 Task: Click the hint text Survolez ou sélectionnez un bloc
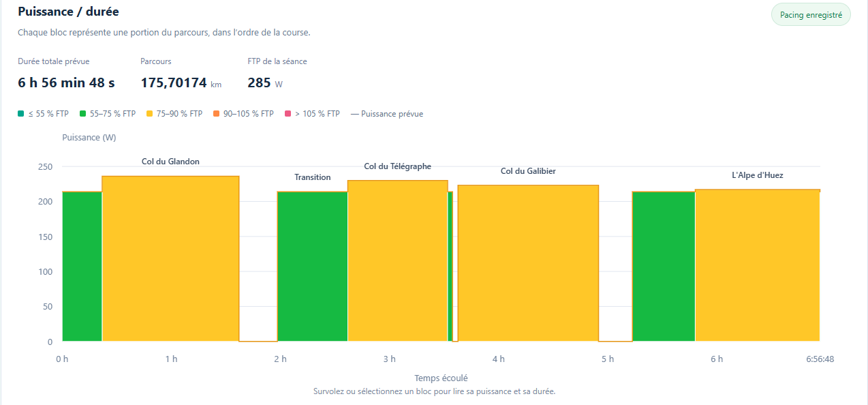[434, 391]
